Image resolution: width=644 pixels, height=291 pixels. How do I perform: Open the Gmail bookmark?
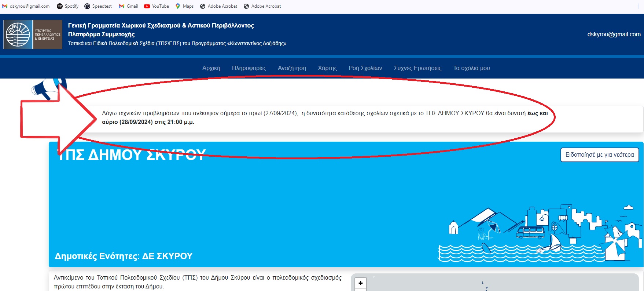click(129, 6)
